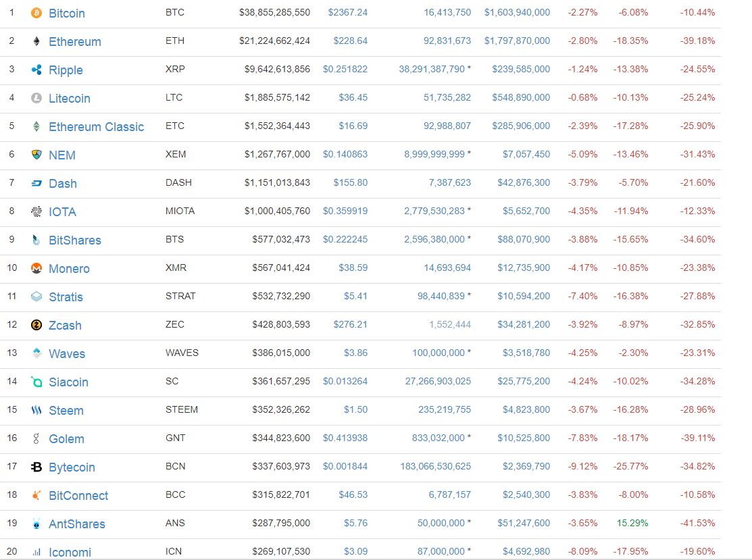
Task: Click Ripple price $0.251822
Action: (345, 69)
